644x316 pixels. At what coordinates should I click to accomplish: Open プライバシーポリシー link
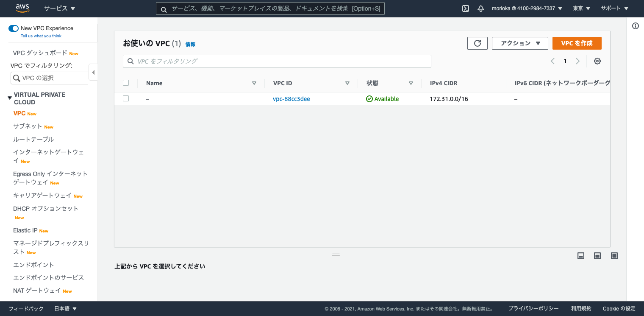[x=533, y=309]
